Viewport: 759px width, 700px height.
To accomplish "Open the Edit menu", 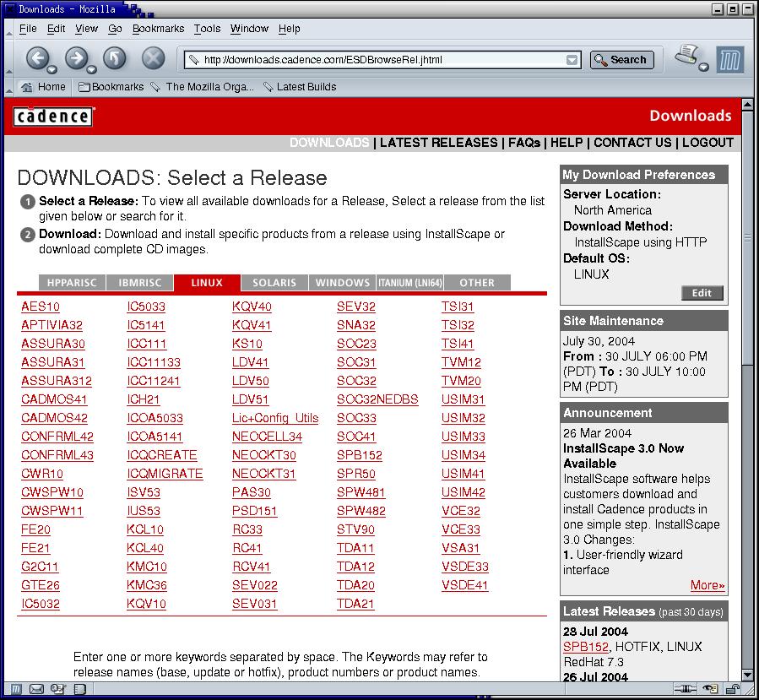I will (57, 29).
